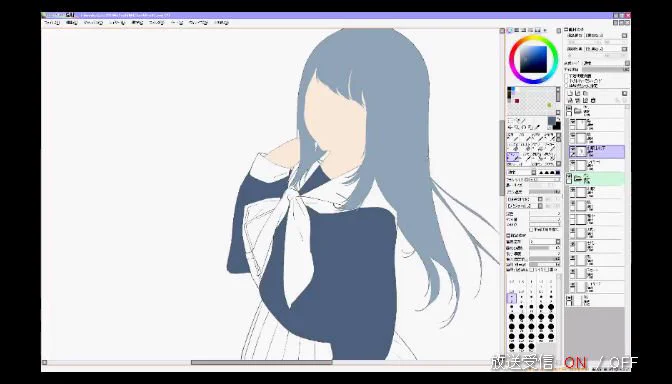Select the eyedropper color picker tool
The height and width of the screenshot is (384, 672).
(x=537, y=127)
